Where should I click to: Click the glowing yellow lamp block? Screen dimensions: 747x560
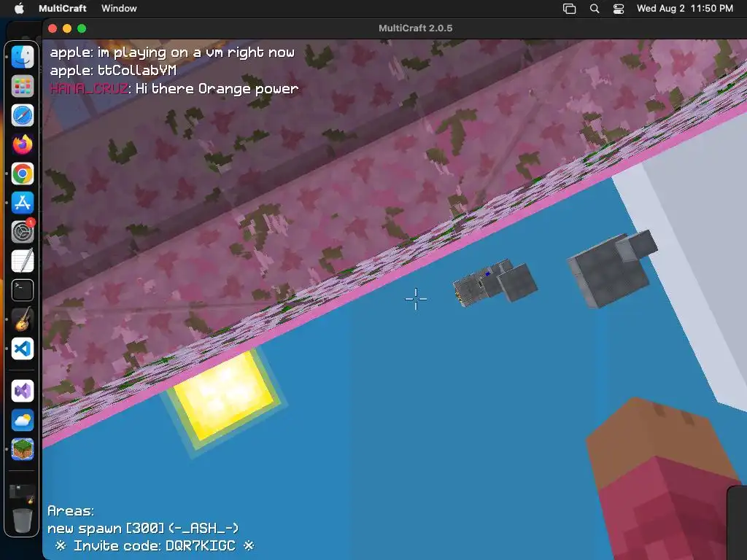pos(223,397)
